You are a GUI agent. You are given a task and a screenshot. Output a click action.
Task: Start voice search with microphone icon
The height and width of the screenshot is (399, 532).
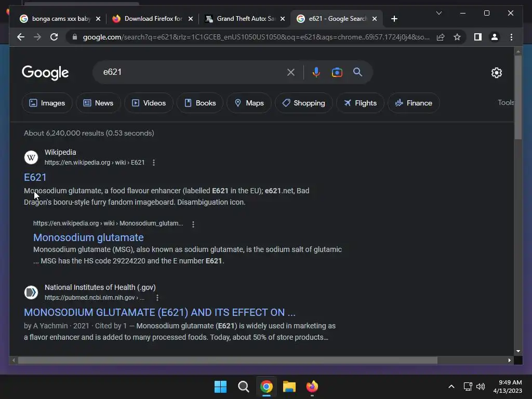tap(316, 72)
